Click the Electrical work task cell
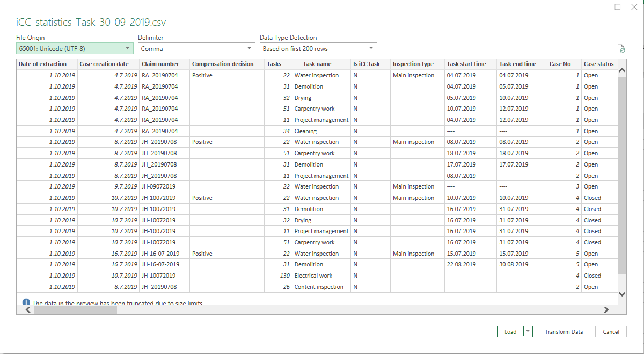 313,276
